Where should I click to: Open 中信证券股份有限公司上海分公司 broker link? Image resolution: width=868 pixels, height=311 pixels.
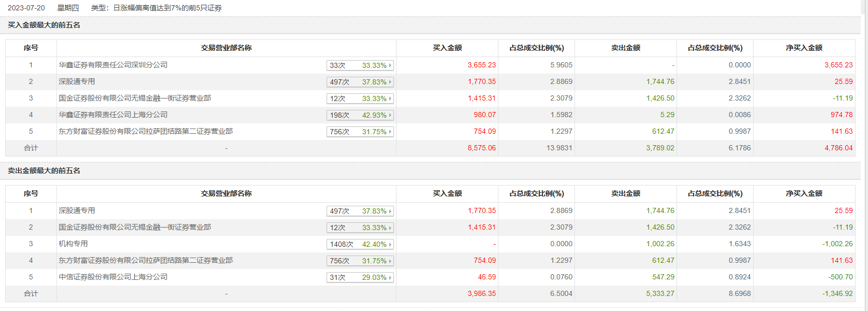pos(113,277)
